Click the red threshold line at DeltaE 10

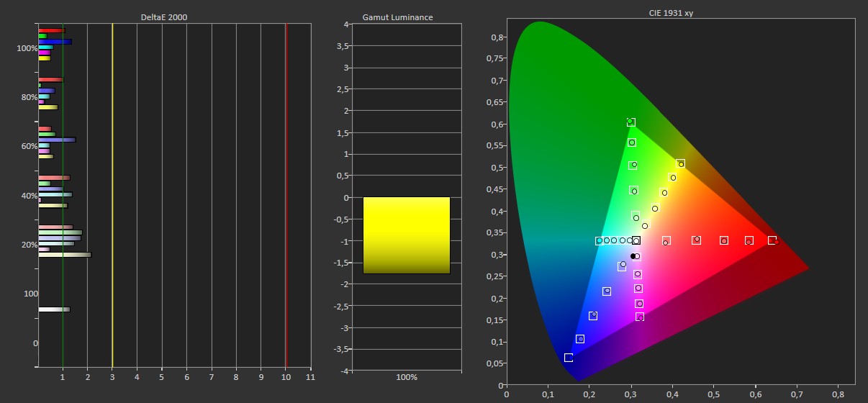pos(286,194)
